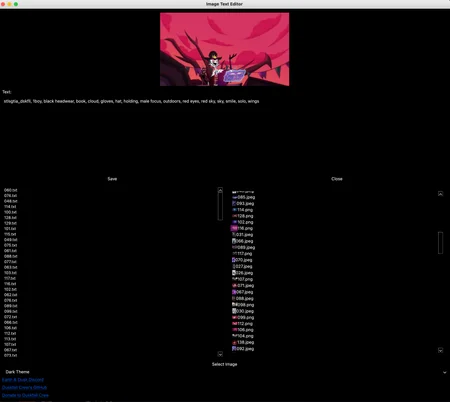Select 073.txt in the text list
Viewport: 450px width, 402px height.
coord(11,355)
